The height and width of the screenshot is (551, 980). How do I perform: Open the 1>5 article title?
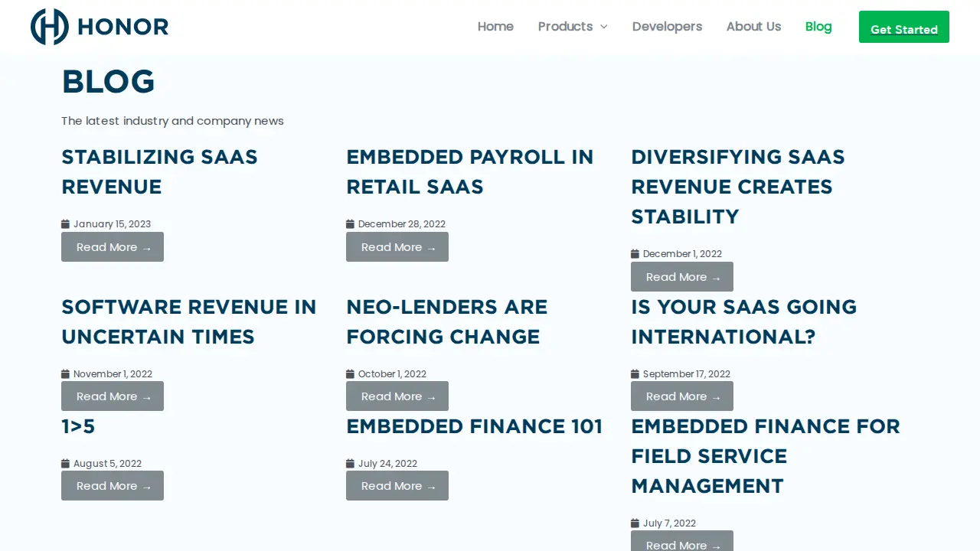(x=78, y=426)
